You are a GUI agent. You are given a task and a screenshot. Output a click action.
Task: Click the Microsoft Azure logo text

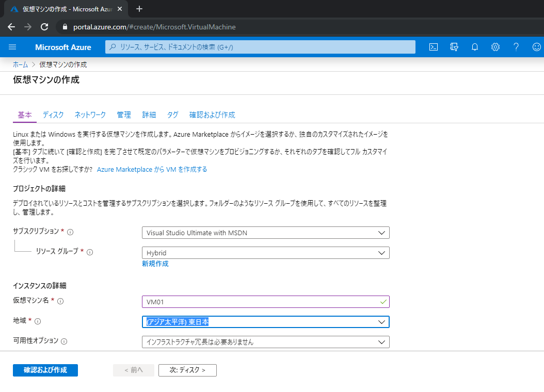pyautogui.click(x=63, y=47)
